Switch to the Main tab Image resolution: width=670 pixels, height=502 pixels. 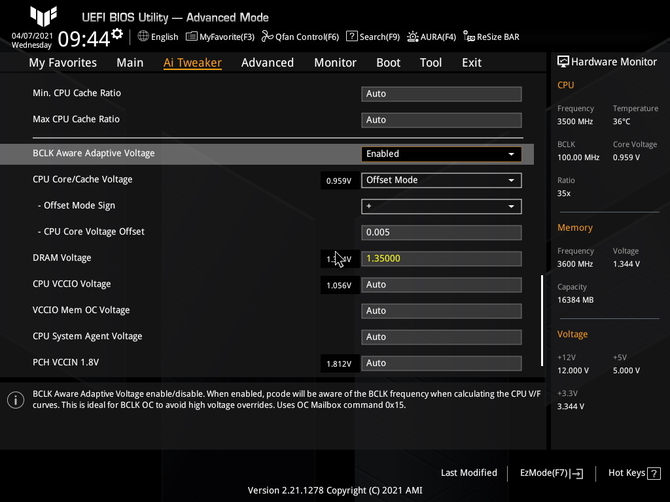(130, 63)
